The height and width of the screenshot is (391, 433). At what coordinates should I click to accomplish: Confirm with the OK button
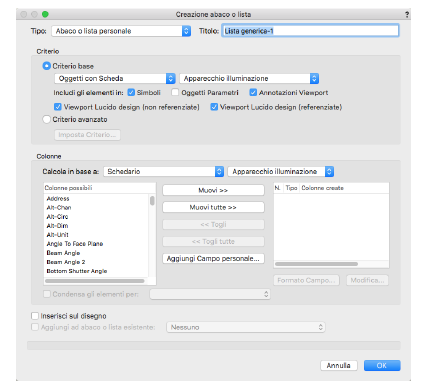(382, 365)
